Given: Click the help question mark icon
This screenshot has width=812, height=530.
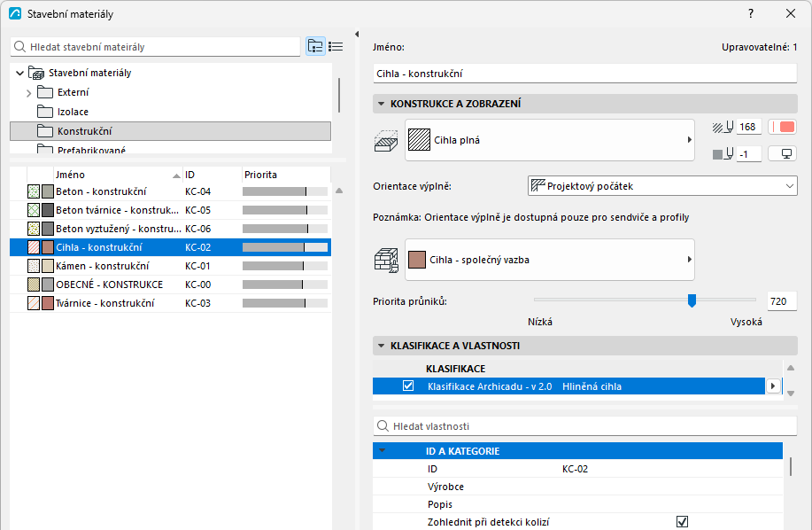Looking at the screenshot, I should tap(751, 14).
